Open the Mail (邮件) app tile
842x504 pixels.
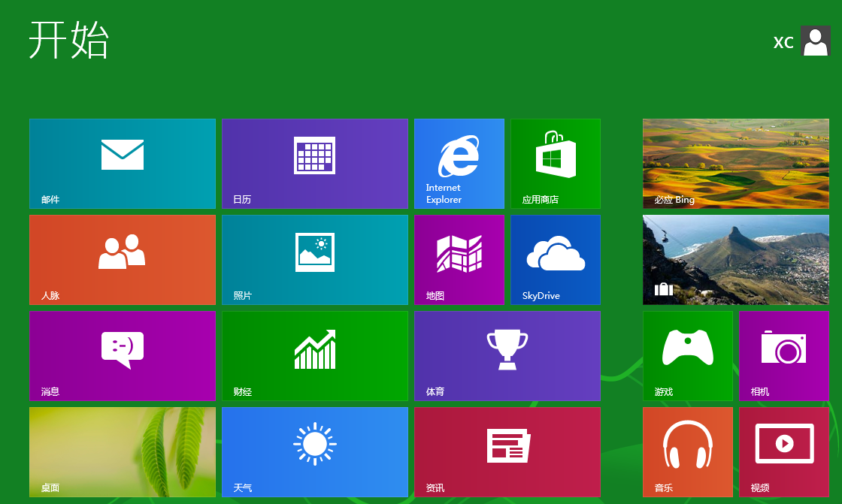click(123, 163)
